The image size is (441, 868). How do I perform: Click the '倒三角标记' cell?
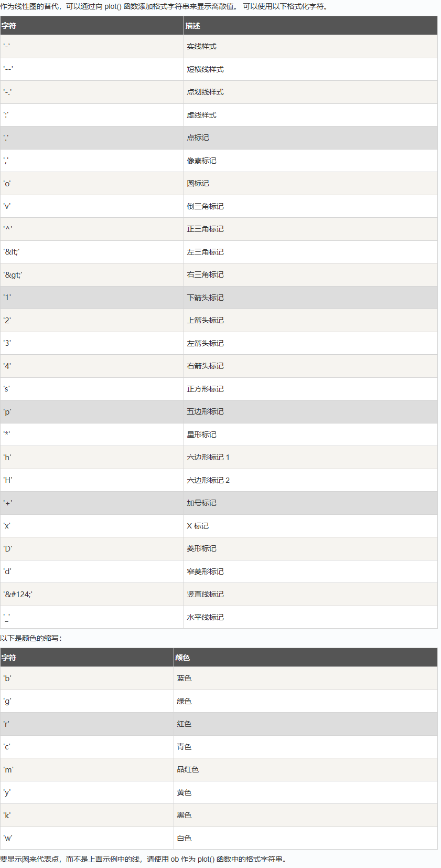point(205,206)
